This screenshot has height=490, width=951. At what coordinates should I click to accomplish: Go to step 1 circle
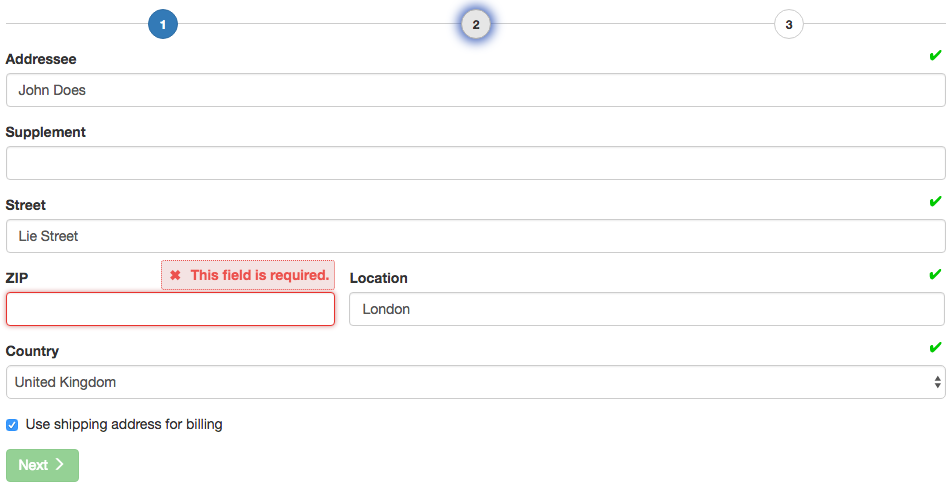point(163,24)
